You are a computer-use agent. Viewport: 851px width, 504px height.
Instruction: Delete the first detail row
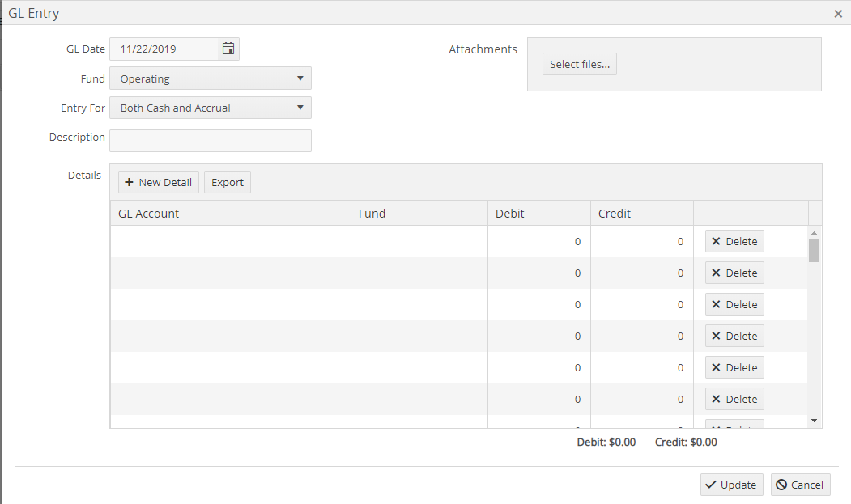coord(734,241)
